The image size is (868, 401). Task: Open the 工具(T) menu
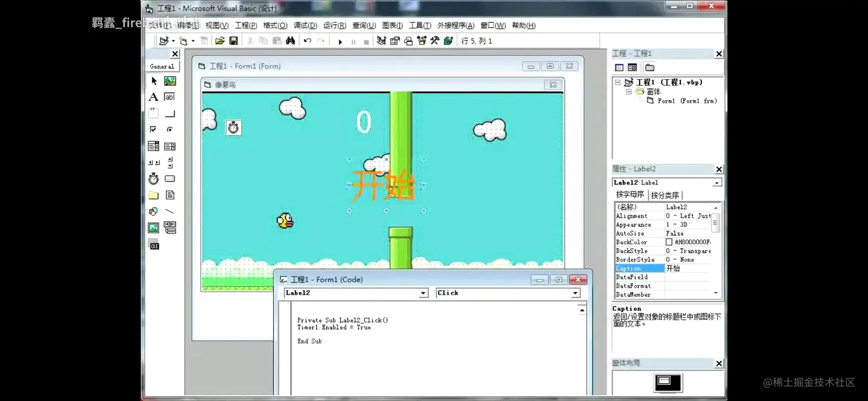pos(420,25)
